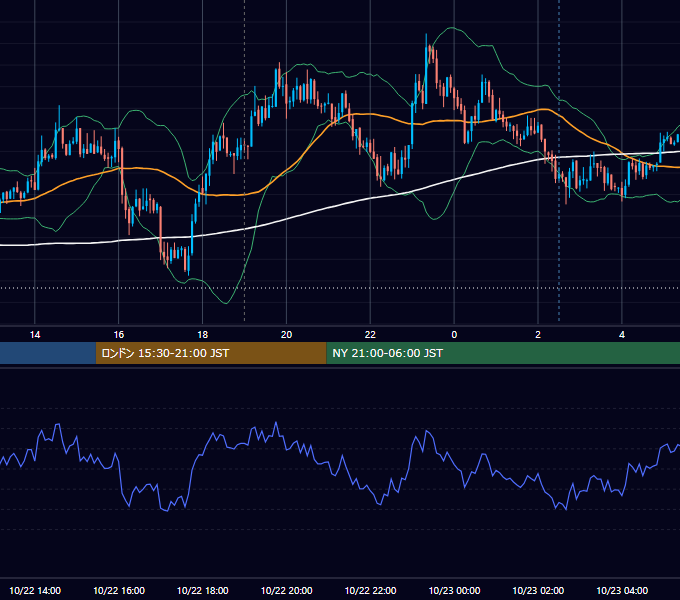Click the 10/23 04:00 time label
The height and width of the screenshot is (600, 680).
coord(622,590)
